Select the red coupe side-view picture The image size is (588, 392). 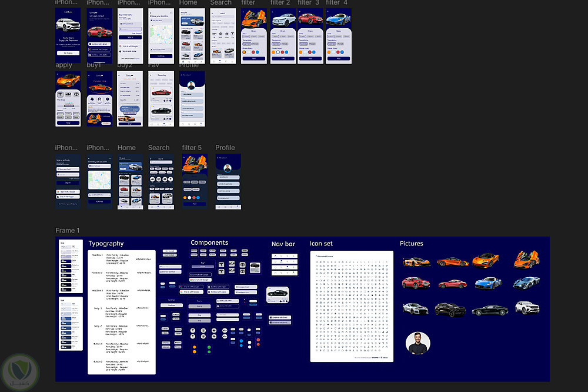[x=453, y=284]
